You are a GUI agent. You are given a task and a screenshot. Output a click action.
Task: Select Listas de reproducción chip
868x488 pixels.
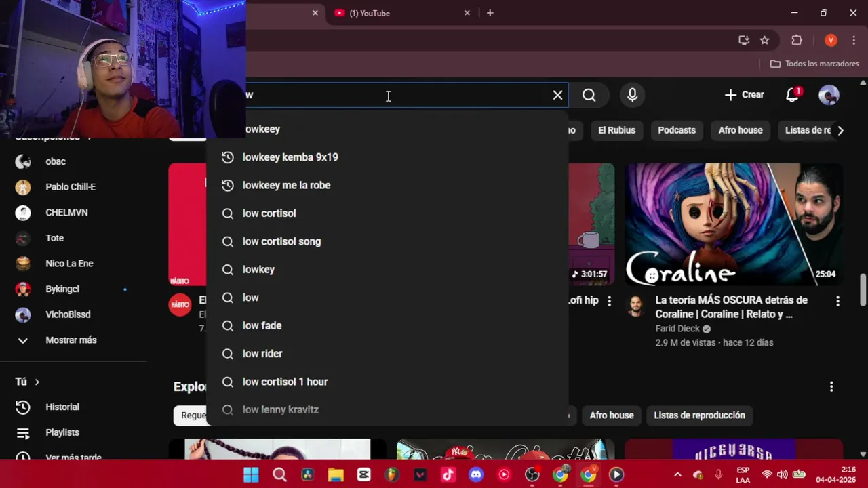[699, 415]
